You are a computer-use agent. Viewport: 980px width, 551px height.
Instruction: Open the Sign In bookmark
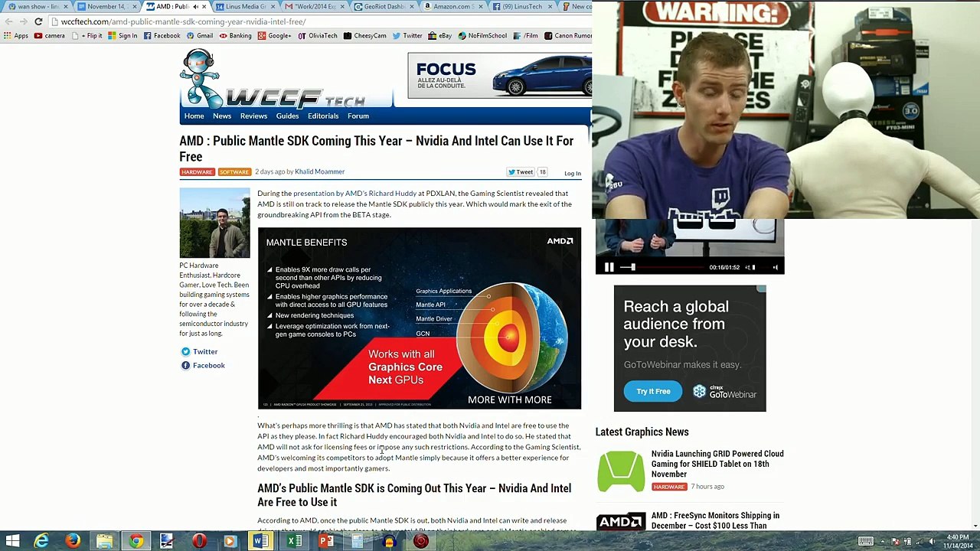point(122,36)
